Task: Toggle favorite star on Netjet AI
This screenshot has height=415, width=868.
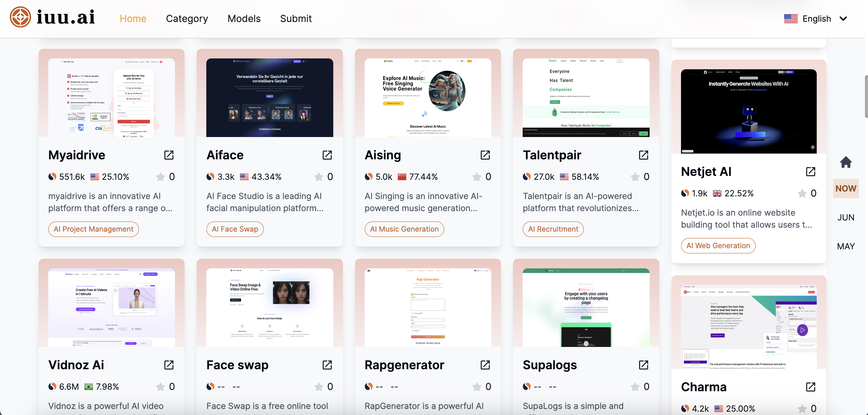Action: coord(802,193)
